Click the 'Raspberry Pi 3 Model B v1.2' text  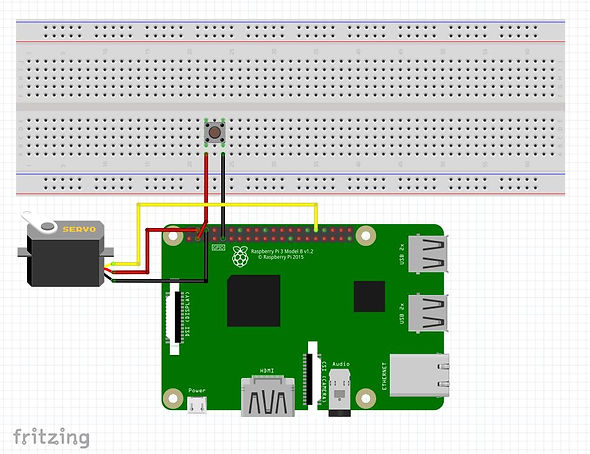pos(282,251)
